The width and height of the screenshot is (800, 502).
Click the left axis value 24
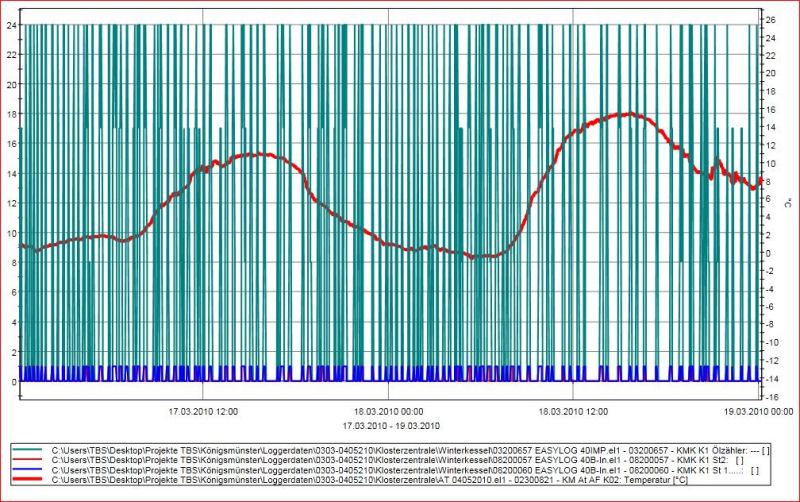tap(10, 24)
